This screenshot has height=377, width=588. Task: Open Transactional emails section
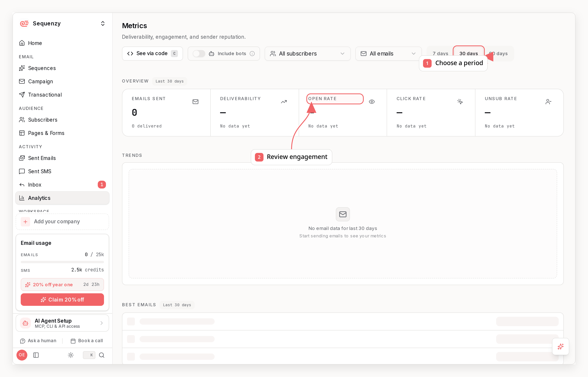(62, 95)
